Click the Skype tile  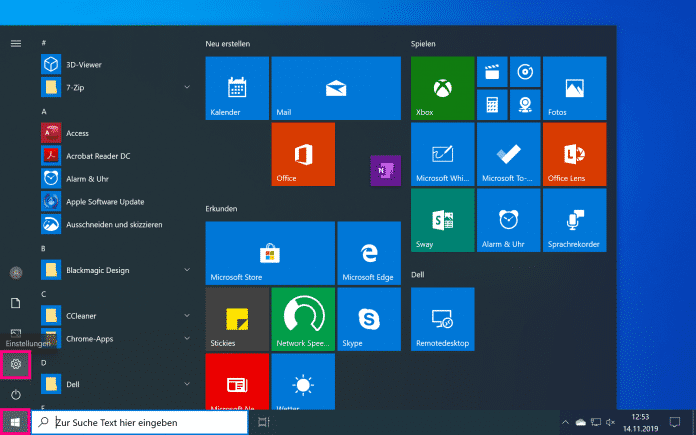pyautogui.click(x=369, y=319)
